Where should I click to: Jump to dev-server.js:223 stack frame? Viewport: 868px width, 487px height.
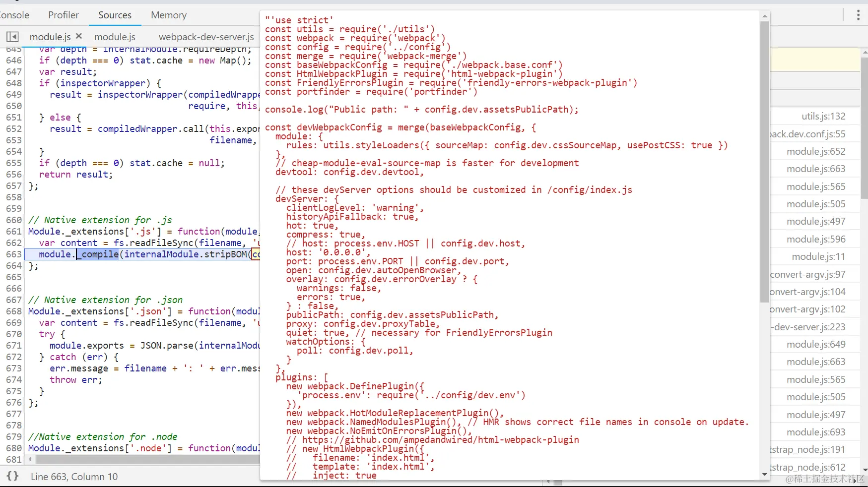click(808, 327)
